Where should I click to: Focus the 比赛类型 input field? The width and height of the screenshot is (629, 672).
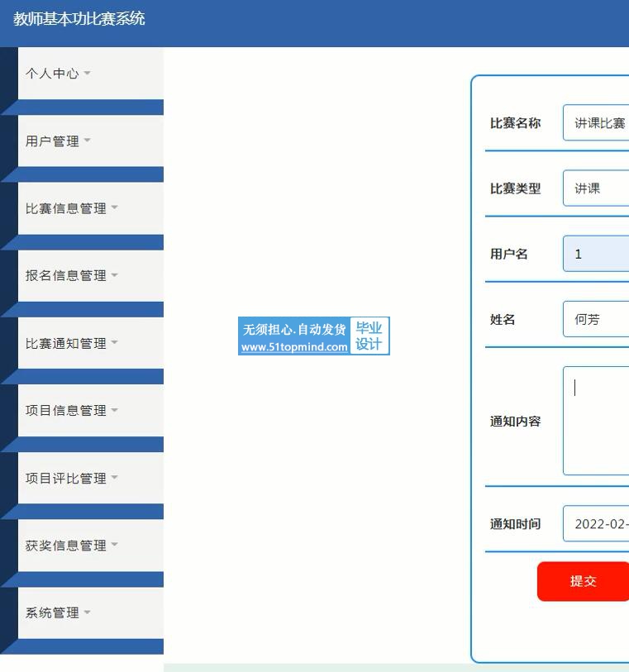tap(596, 188)
